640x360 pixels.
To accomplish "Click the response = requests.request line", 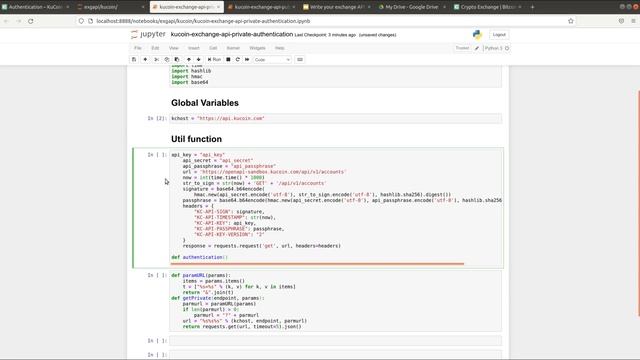I will (x=262, y=246).
